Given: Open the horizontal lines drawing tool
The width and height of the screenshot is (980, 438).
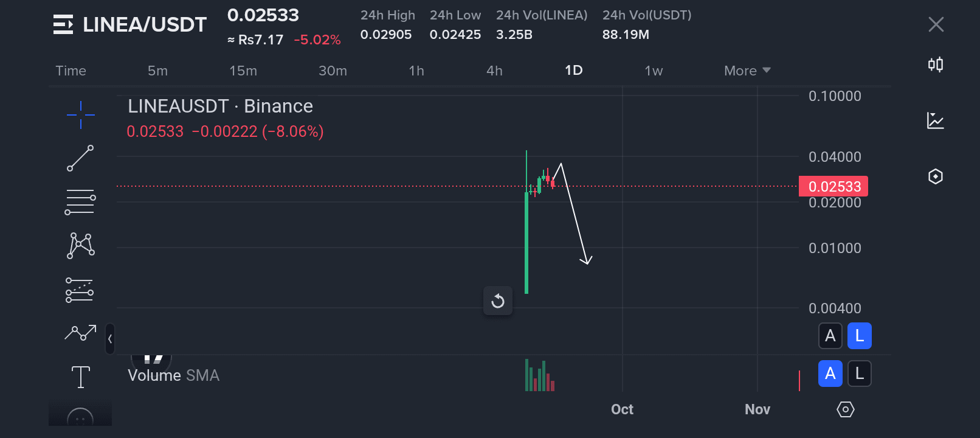Looking at the screenshot, I should click(x=80, y=201).
